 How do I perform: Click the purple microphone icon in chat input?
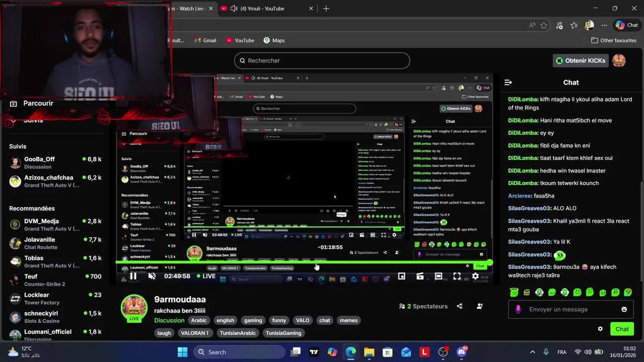coord(518,309)
